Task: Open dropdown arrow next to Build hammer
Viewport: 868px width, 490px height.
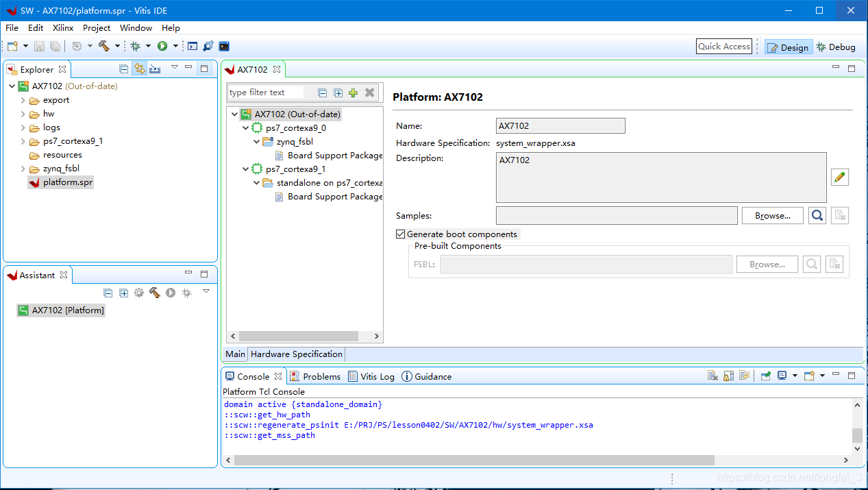Action: pyautogui.click(x=117, y=46)
